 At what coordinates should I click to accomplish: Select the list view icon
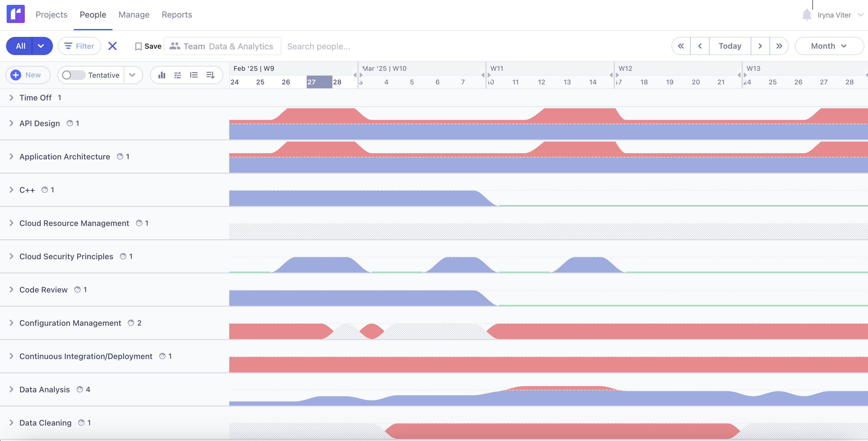[x=194, y=75]
